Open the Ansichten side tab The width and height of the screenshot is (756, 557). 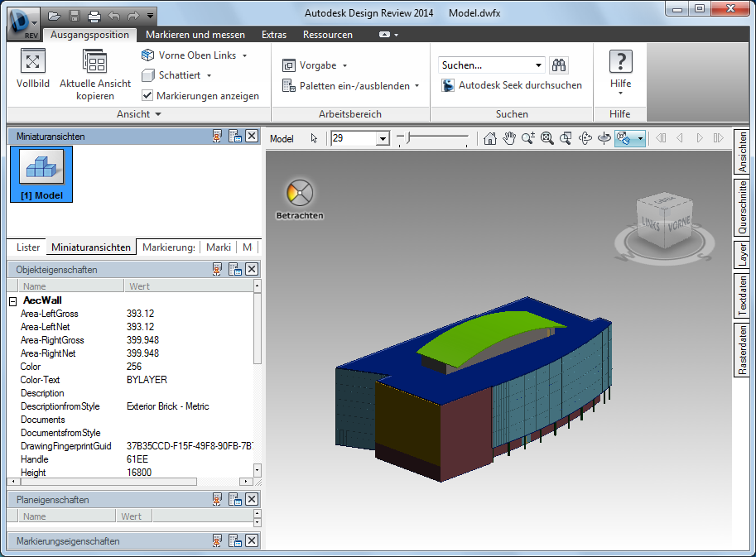(x=742, y=151)
